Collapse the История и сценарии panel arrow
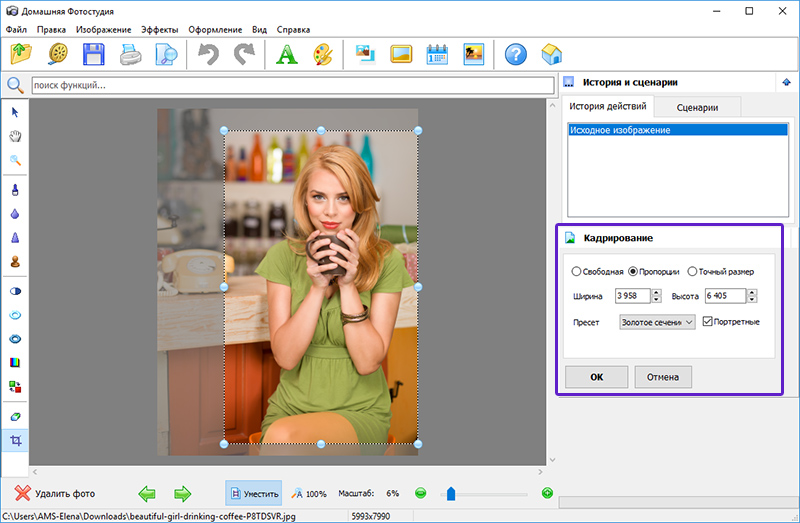 [786, 82]
